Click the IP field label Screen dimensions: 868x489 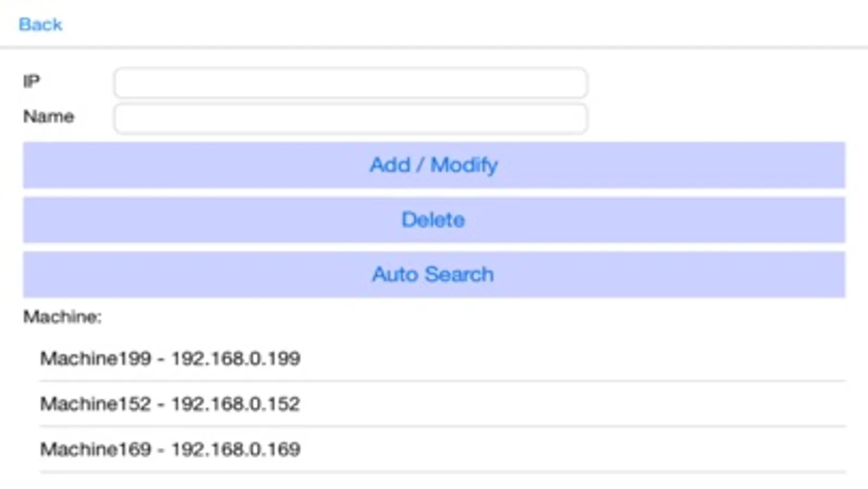(x=31, y=81)
